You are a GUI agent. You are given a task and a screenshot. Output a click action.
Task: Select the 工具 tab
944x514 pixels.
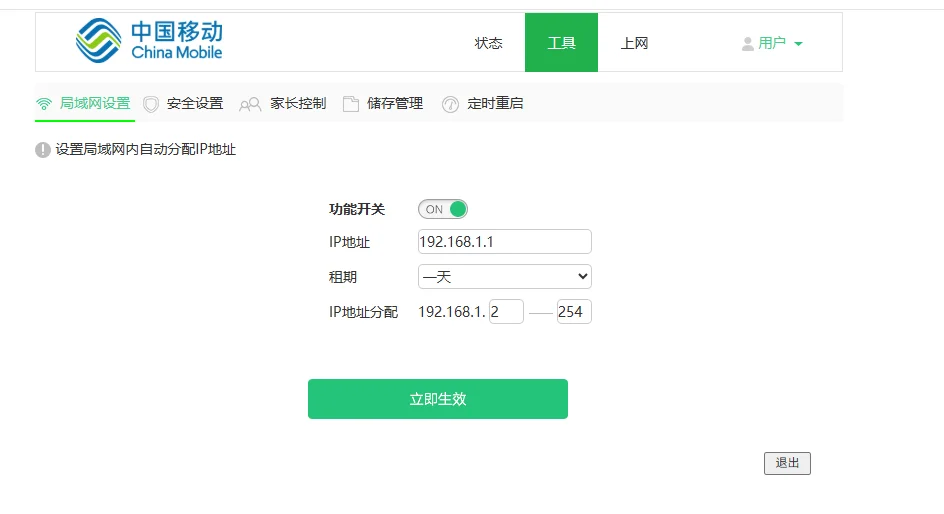click(x=561, y=42)
